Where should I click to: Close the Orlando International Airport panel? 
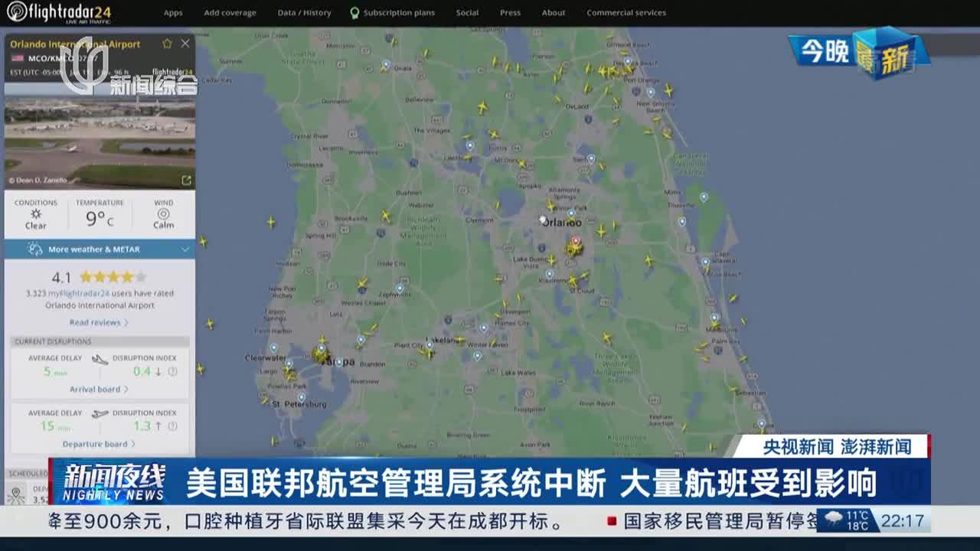pos(185,44)
